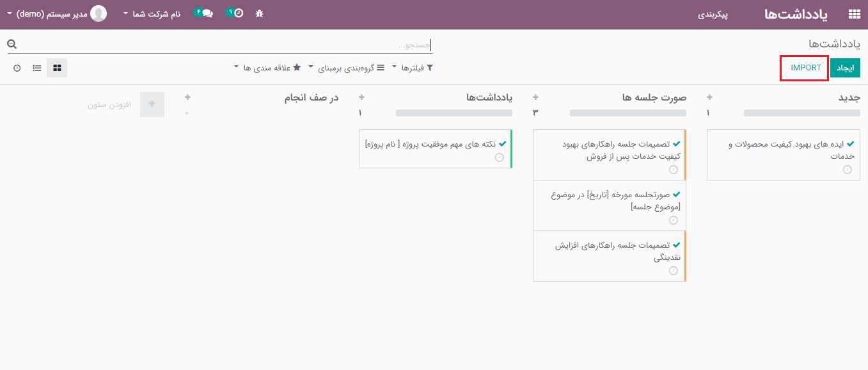Click activity clock on نکته های مهم موفقیت card
868x370 pixels.
pyautogui.click(x=500, y=157)
